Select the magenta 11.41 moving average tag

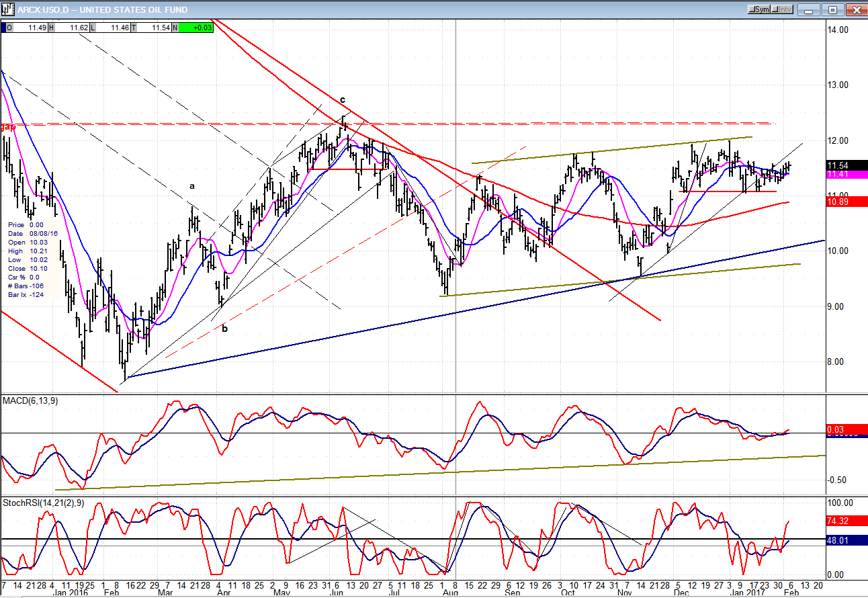837,175
